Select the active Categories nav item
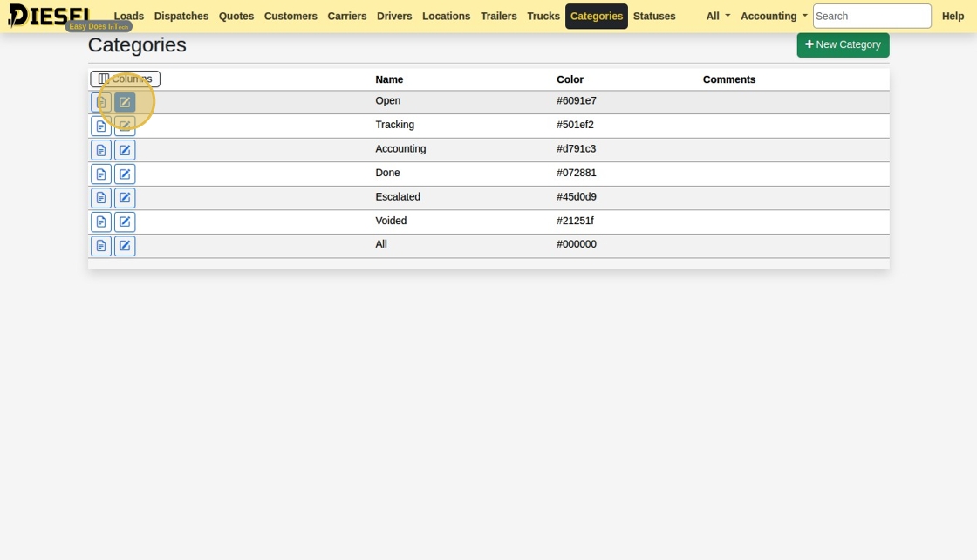Screen dimensions: 977x560 (x=597, y=17)
